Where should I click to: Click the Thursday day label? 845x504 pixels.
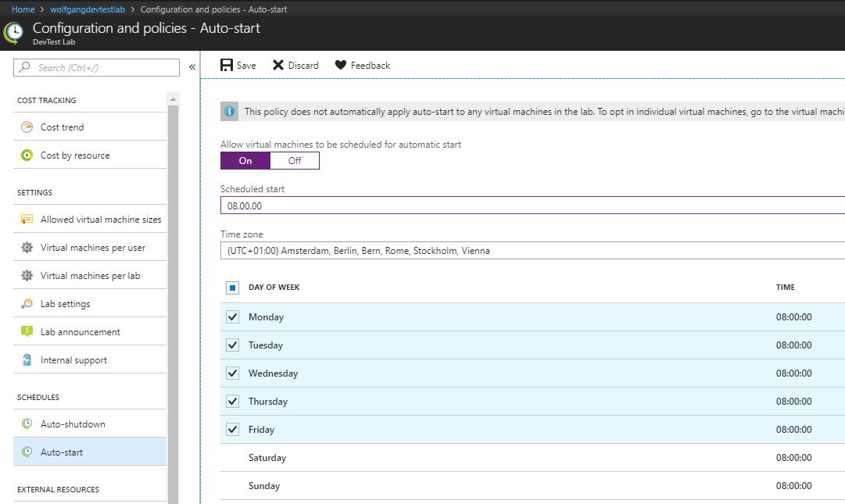click(x=268, y=402)
